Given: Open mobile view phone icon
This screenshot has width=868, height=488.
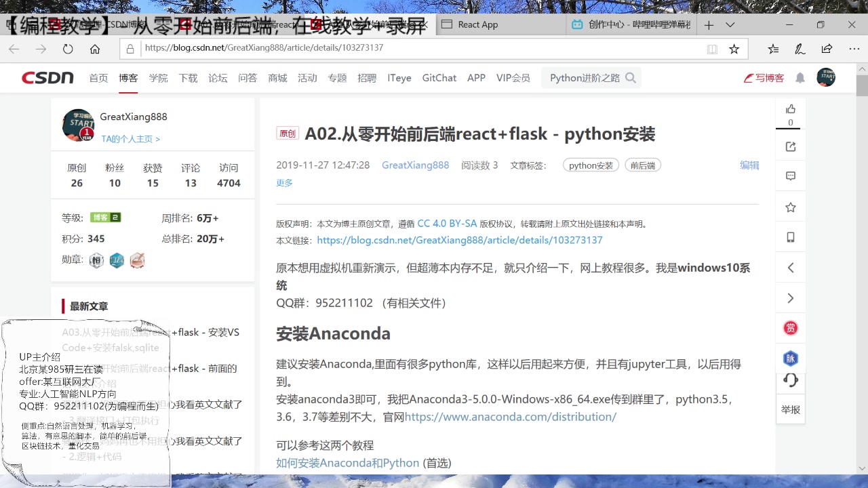Looking at the screenshot, I should (x=791, y=237).
